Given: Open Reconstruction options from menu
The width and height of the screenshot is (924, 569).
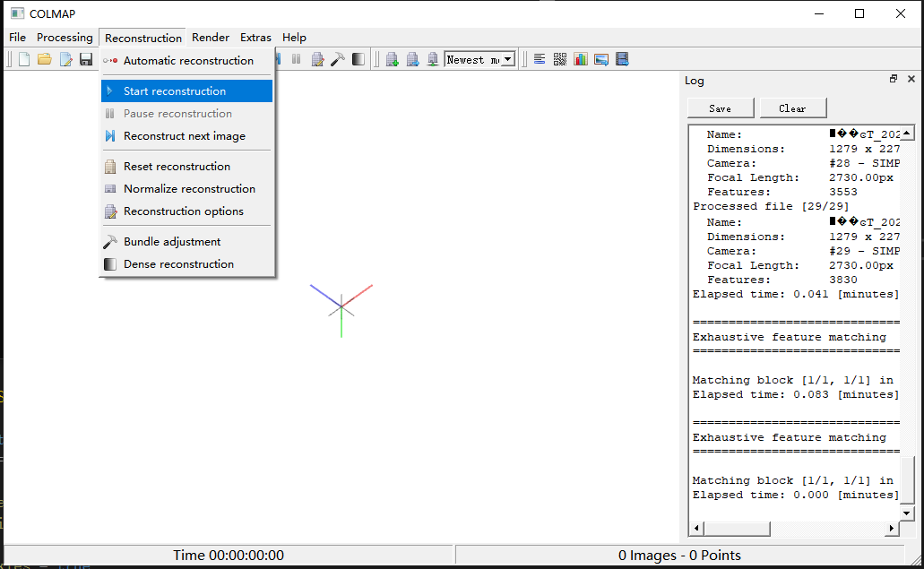Looking at the screenshot, I should tap(186, 211).
